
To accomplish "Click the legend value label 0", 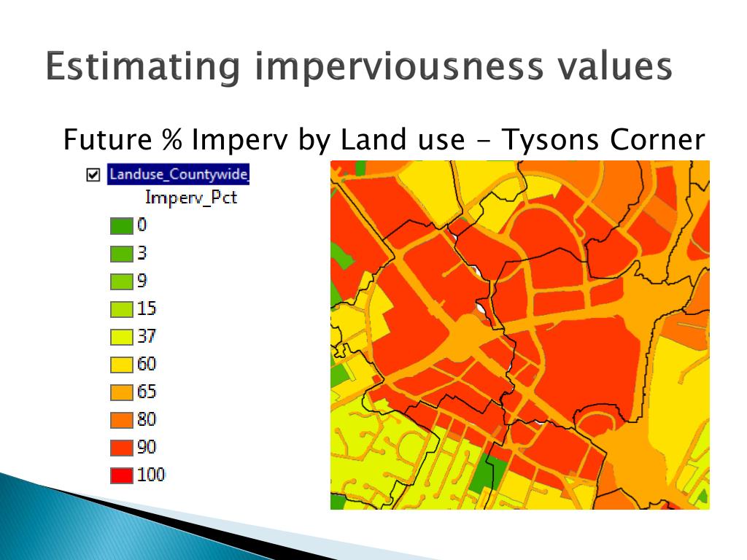I will (x=142, y=225).
